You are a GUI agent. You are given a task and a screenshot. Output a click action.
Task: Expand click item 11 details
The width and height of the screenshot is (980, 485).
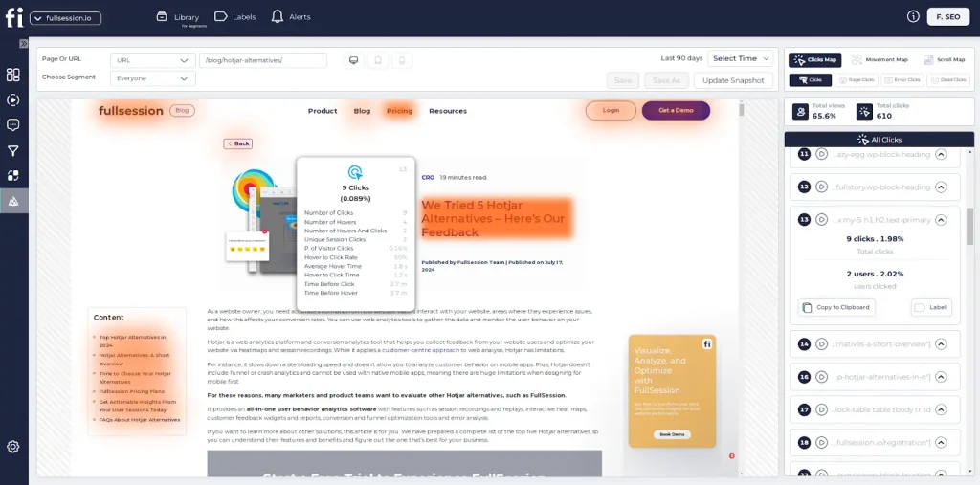pyautogui.click(x=941, y=154)
